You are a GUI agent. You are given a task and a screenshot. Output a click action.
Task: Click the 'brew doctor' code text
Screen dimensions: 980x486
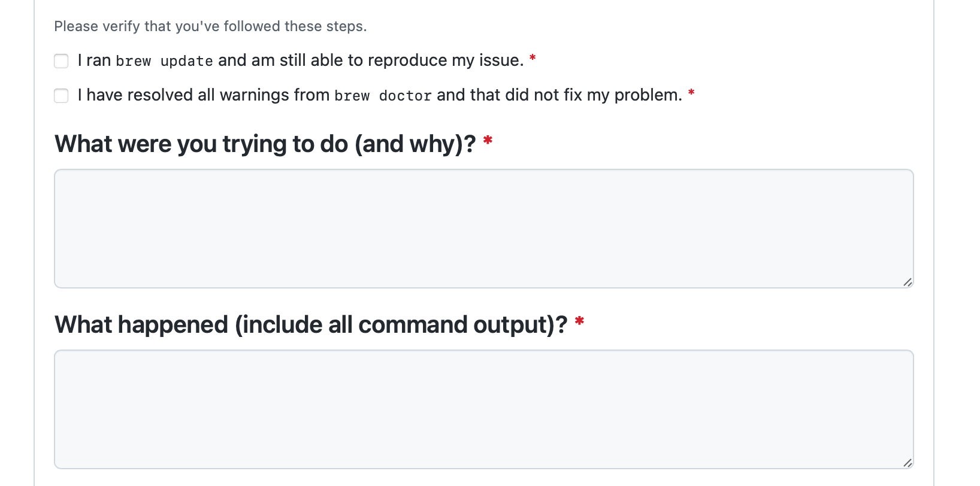[383, 96]
